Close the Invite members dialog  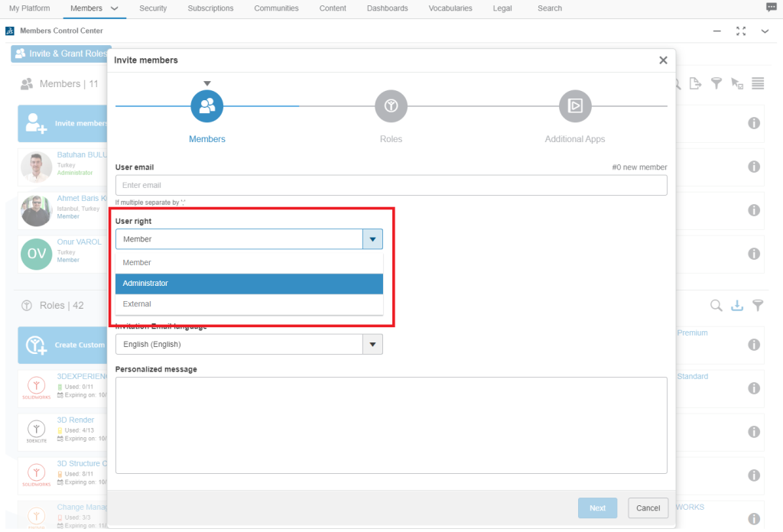tap(663, 60)
